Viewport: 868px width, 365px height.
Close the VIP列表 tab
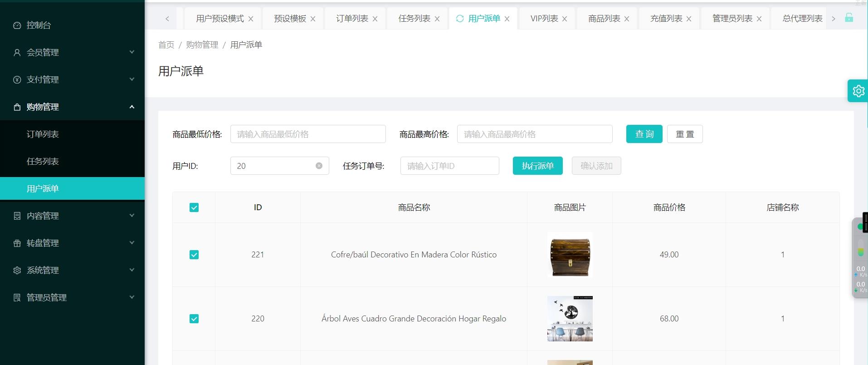(565, 19)
